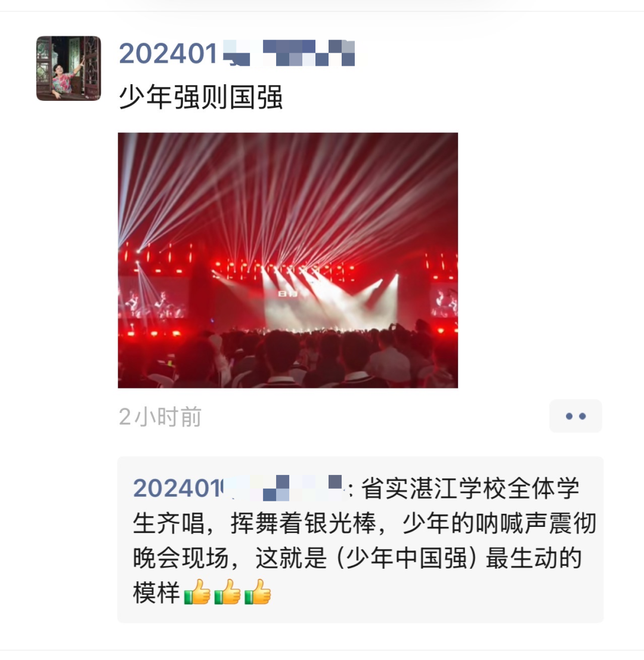The image size is (644, 660).
Task: Tap the comment line 晚会现场，这就是
Action: click(230, 558)
